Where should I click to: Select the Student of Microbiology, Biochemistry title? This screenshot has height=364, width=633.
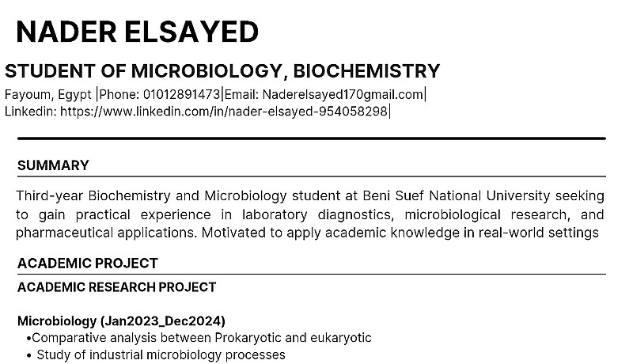[222, 71]
